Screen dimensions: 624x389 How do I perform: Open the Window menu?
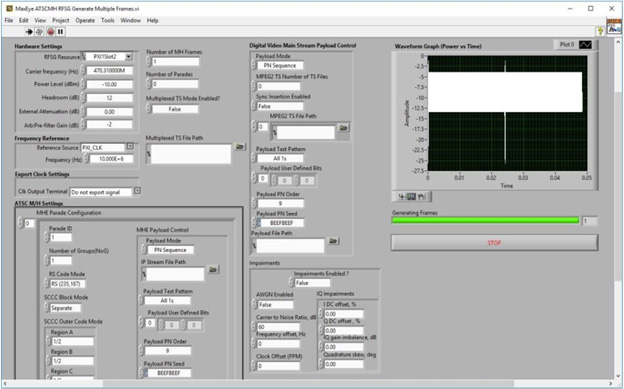[131, 20]
